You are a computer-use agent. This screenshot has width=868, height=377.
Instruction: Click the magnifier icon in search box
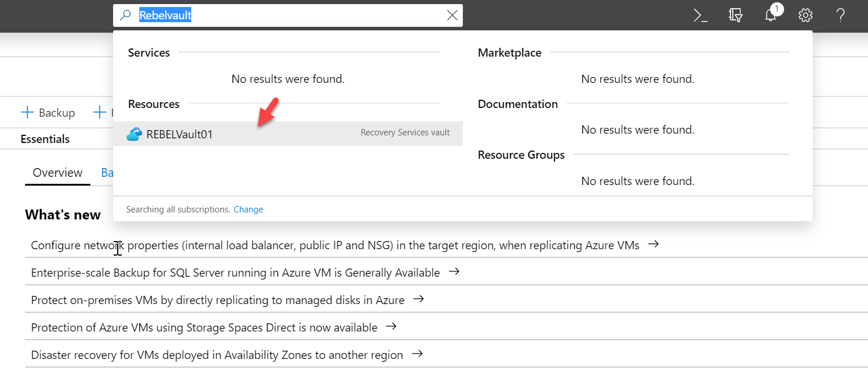(x=125, y=16)
